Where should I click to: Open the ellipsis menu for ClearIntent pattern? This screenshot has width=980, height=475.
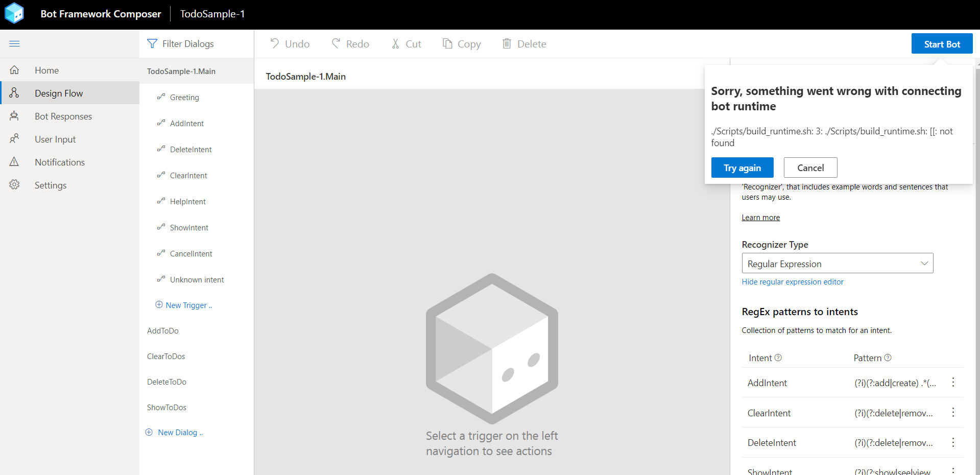click(x=952, y=412)
